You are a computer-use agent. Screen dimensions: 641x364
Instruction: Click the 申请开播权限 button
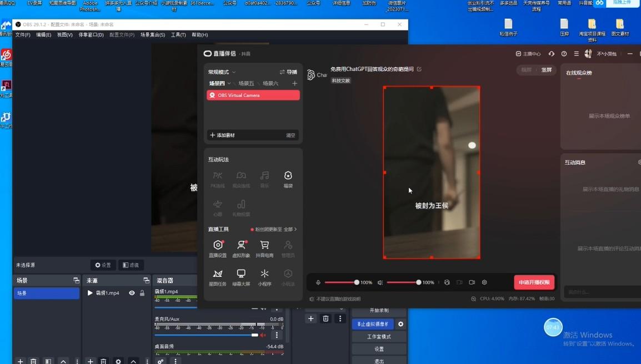coord(534,282)
